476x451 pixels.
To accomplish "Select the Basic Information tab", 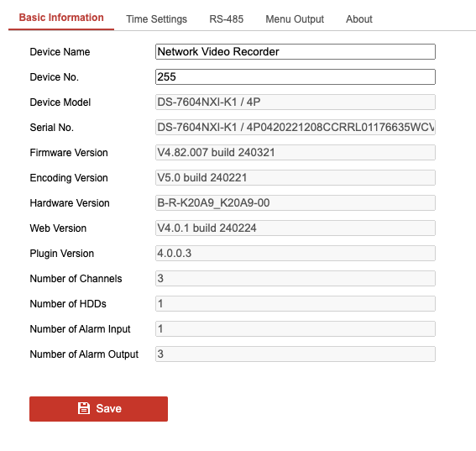I will coord(61,18).
